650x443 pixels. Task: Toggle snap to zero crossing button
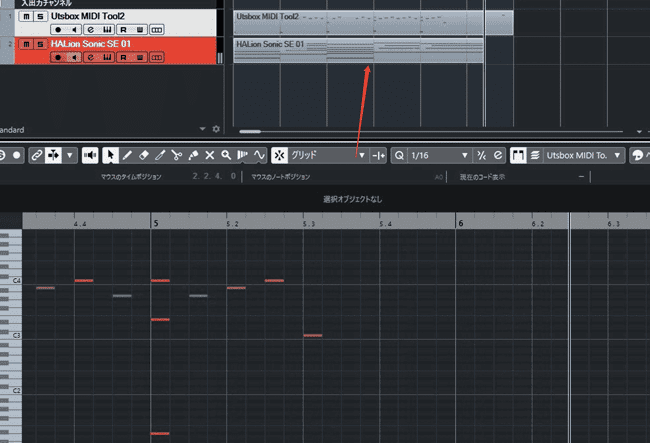[x=378, y=155]
